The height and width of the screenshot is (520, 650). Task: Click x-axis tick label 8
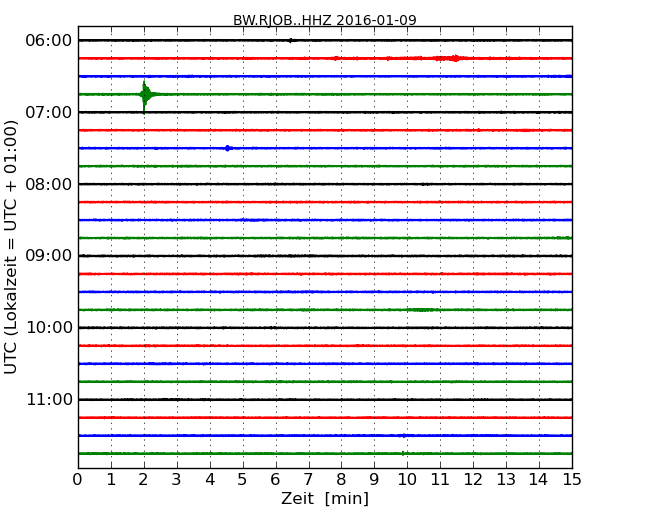pyautogui.click(x=342, y=479)
